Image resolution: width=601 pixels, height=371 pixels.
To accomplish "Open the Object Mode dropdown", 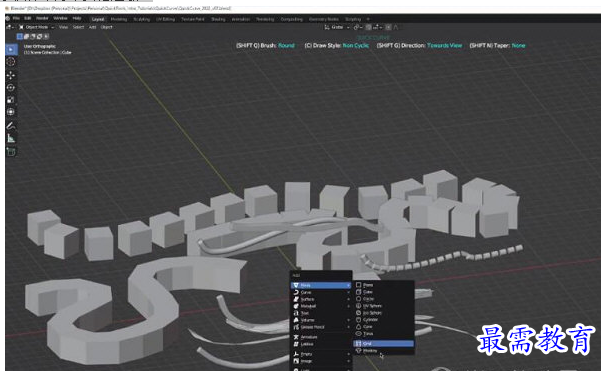I will tap(37, 27).
